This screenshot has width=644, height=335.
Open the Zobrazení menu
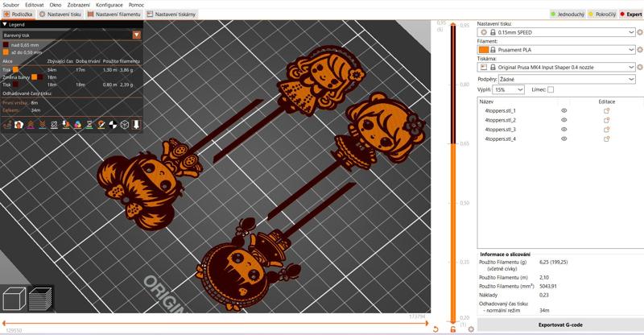78,5
